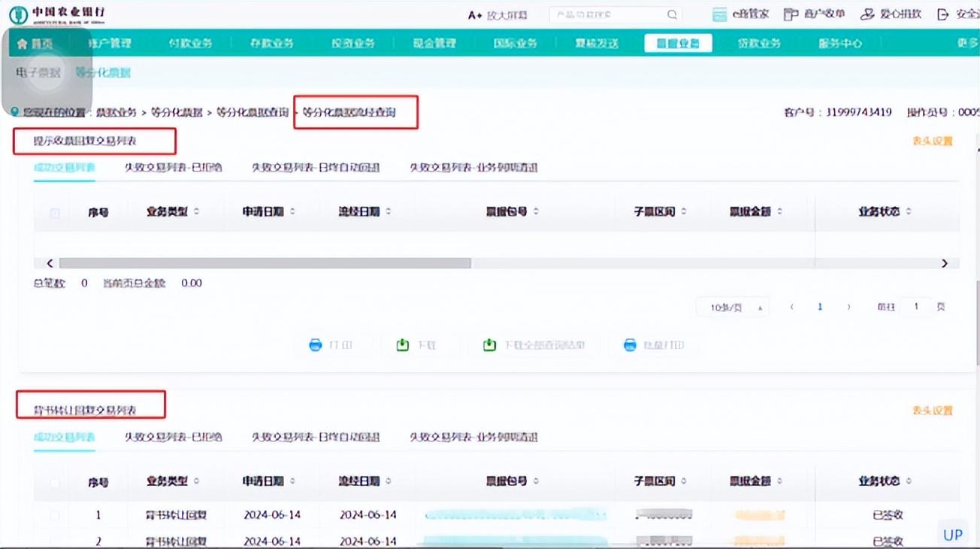Check the table header select-all checkbox
980x549 pixels.
click(53, 212)
